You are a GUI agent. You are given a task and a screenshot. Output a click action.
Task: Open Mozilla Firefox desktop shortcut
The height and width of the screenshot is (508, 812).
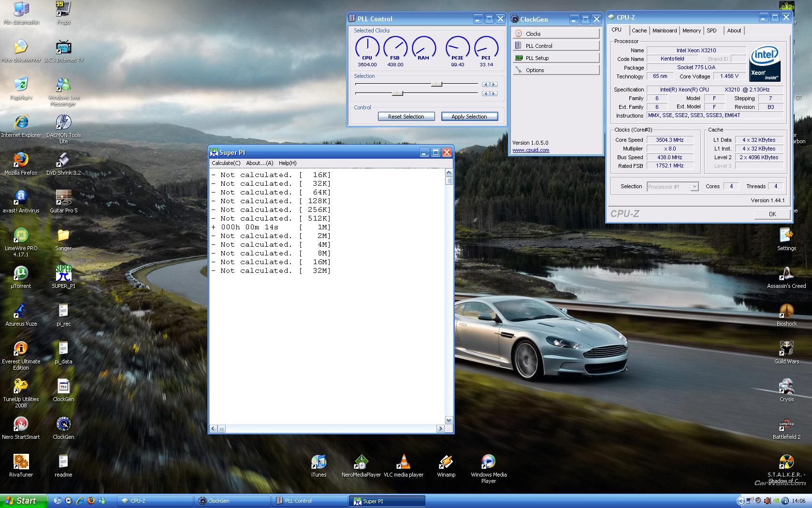coord(21,164)
